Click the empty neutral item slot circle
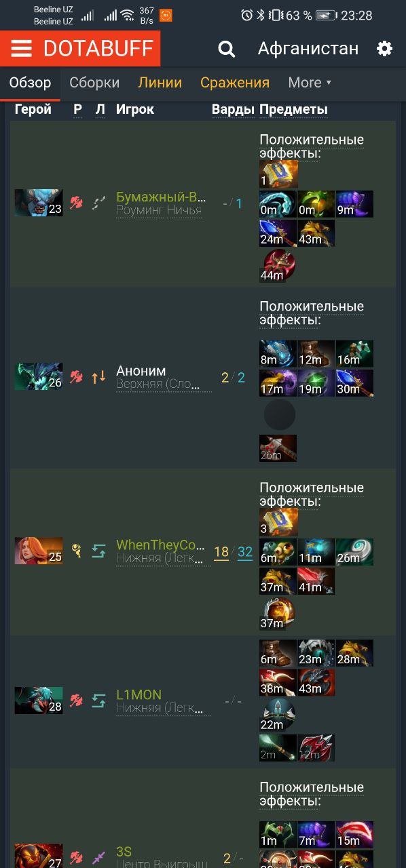This screenshot has width=406, height=868. pyautogui.click(x=279, y=414)
